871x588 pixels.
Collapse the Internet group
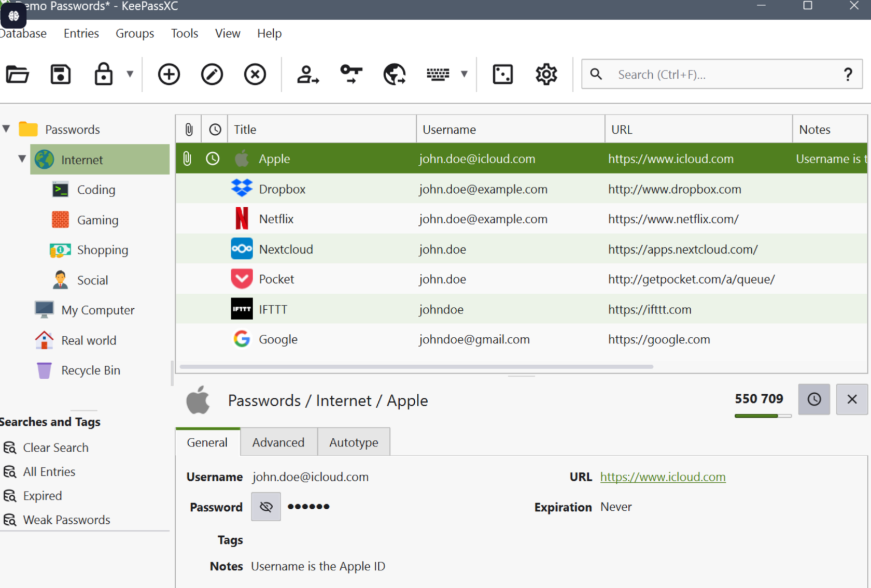coord(22,159)
